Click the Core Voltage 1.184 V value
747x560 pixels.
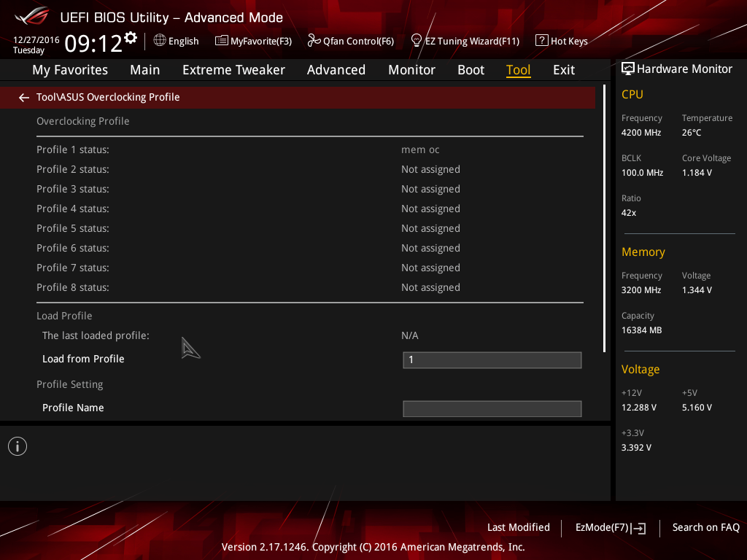(697, 173)
